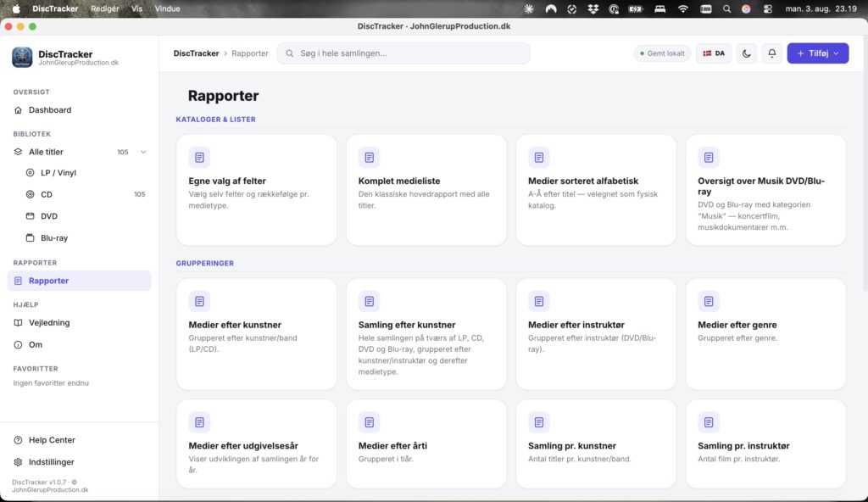Select the CD icon in library list

point(31,194)
